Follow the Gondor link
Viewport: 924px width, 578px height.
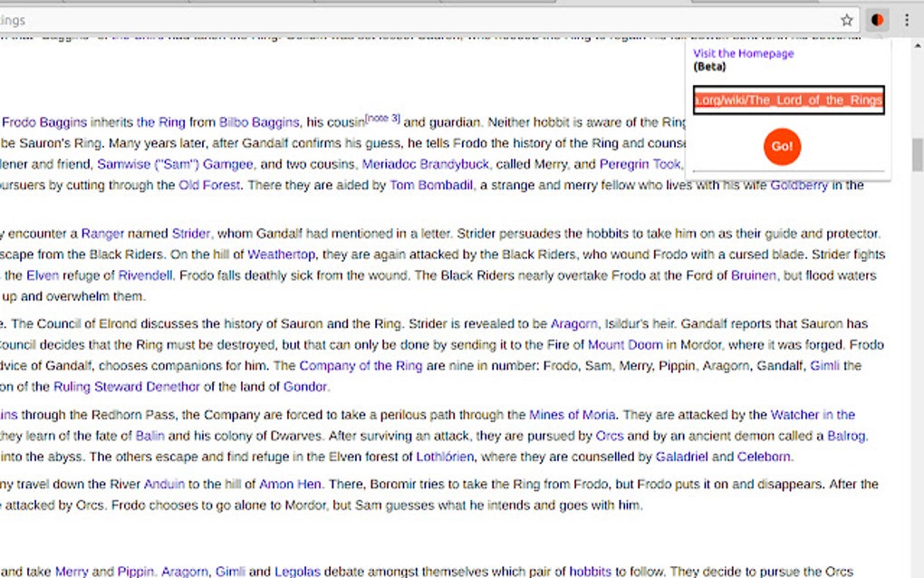pos(305,387)
